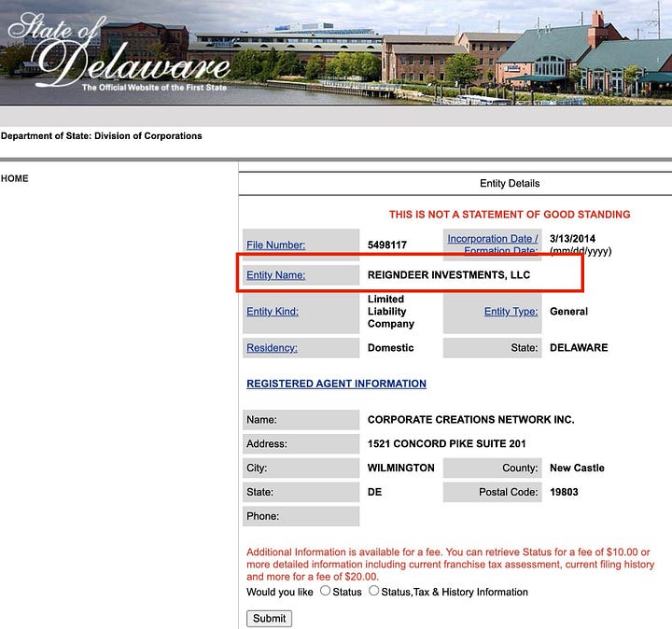This screenshot has width=672, height=629.
Task: Click the Entity Type link
Action: point(511,312)
